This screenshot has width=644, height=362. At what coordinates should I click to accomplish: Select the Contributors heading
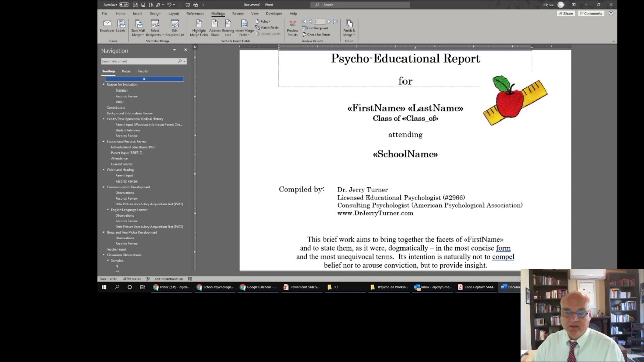[116, 108]
